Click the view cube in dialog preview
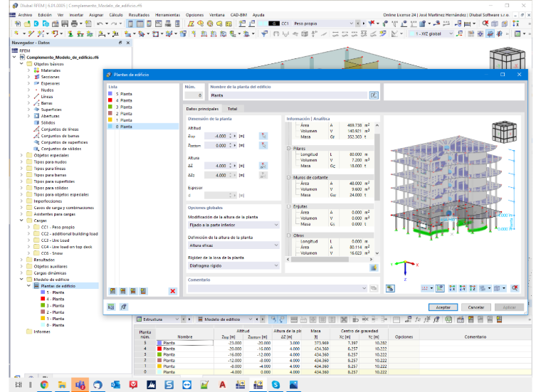541x392 pixels. [x=504, y=132]
